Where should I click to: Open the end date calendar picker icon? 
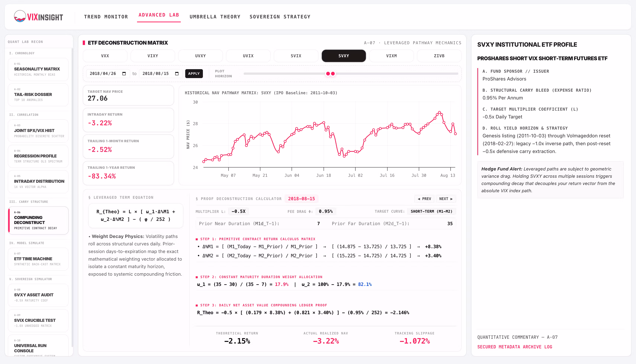point(177,73)
